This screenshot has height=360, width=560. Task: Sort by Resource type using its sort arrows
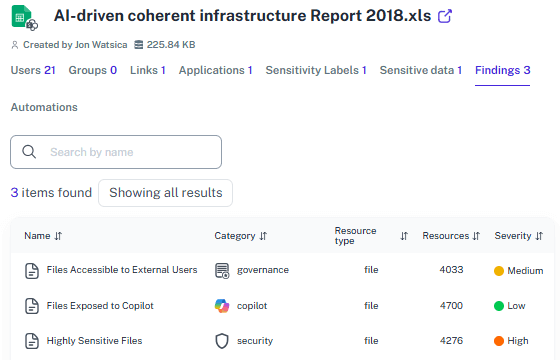click(x=404, y=236)
